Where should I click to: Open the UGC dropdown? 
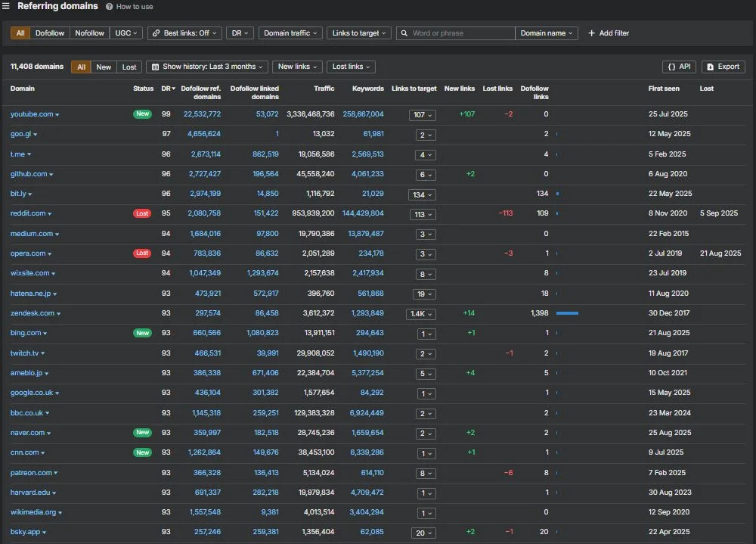tap(125, 33)
